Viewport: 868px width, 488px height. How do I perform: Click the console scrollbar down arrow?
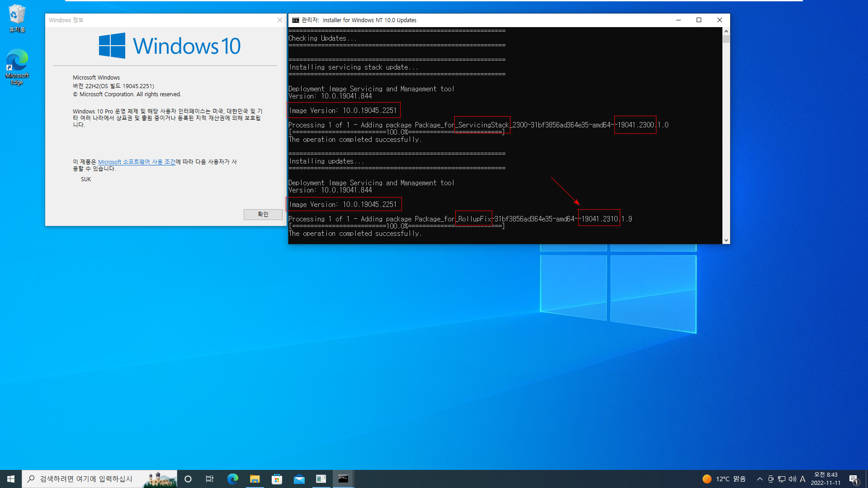point(726,240)
